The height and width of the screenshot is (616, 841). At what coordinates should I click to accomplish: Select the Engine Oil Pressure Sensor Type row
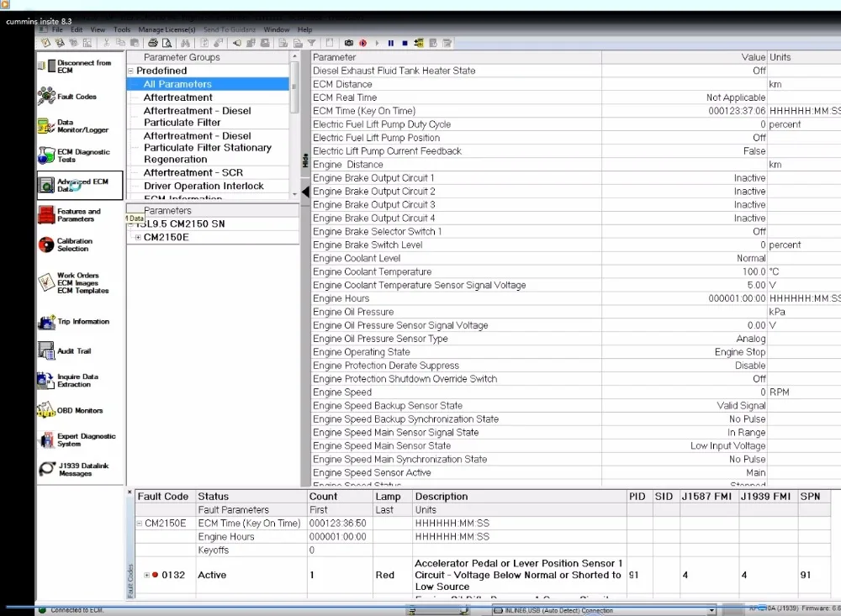click(576, 339)
